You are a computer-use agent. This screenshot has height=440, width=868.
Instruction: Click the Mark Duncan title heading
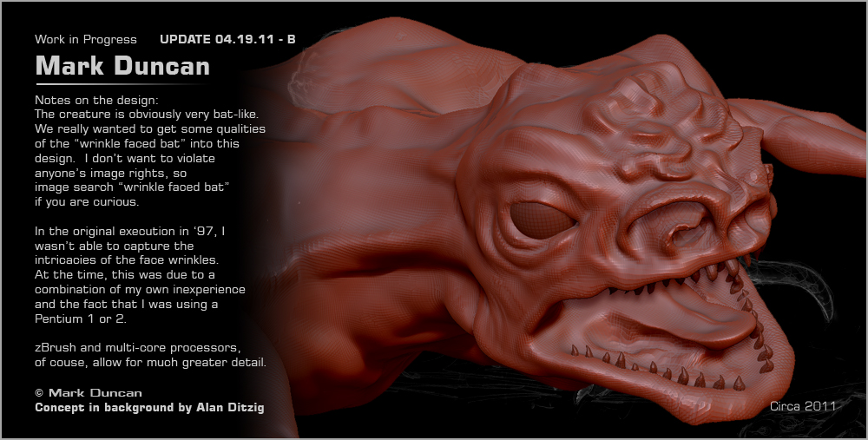coord(122,66)
